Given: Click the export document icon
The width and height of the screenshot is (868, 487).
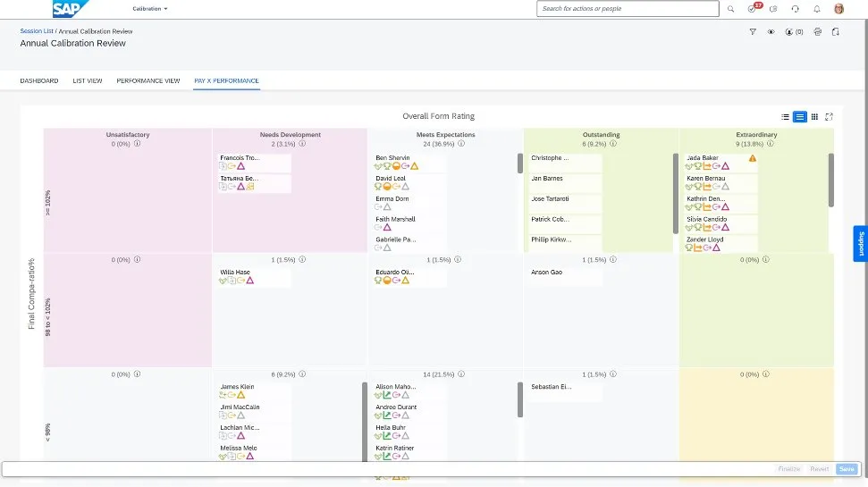Looking at the screenshot, I should pyautogui.click(x=835, y=31).
